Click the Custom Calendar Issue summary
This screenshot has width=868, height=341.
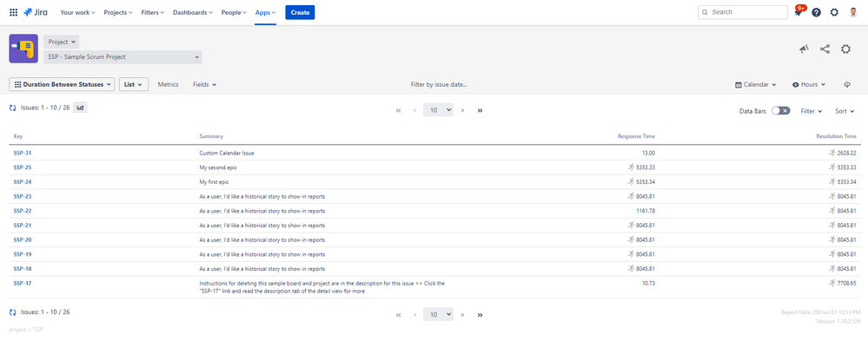227,153
